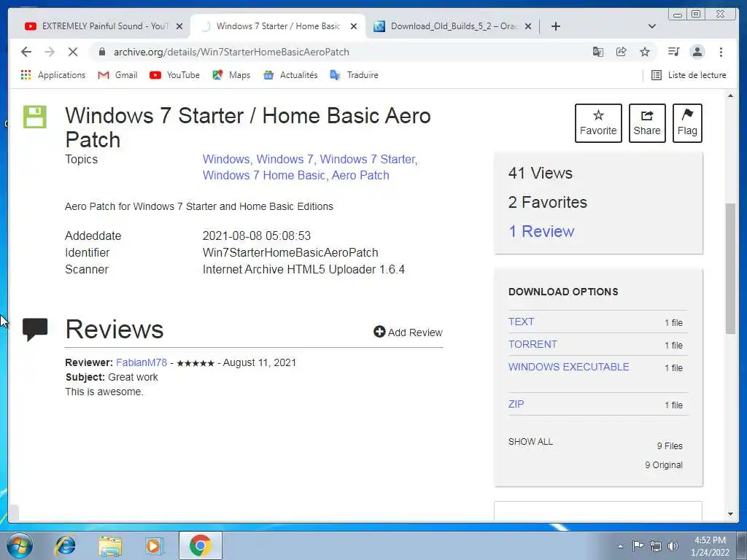Download the TORRENT file

pyautogui.click(x=533, y=344)
